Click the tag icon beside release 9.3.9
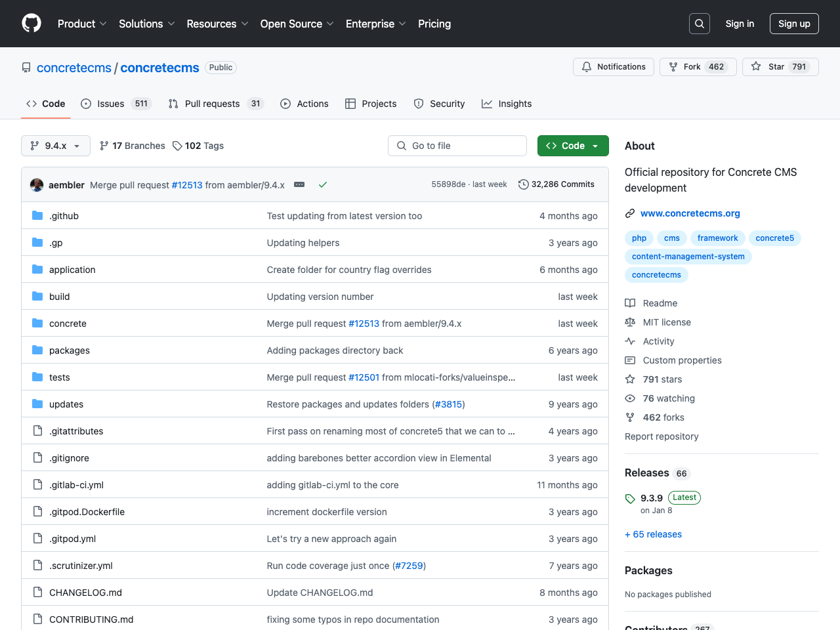840x630 pixels. click(630, 499)
